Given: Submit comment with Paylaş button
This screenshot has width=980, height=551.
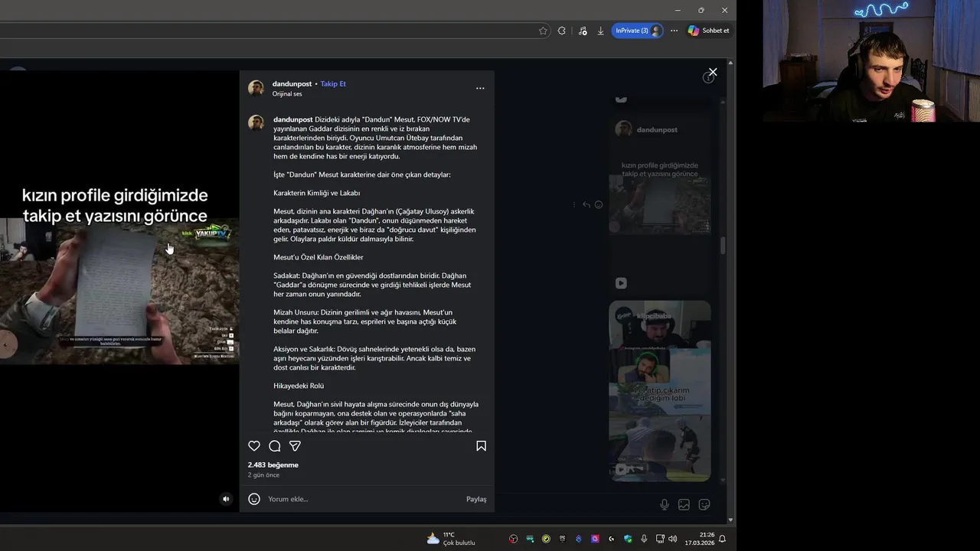Looking at the screenshot, I should pyautogui.click(x=476, y=499).
